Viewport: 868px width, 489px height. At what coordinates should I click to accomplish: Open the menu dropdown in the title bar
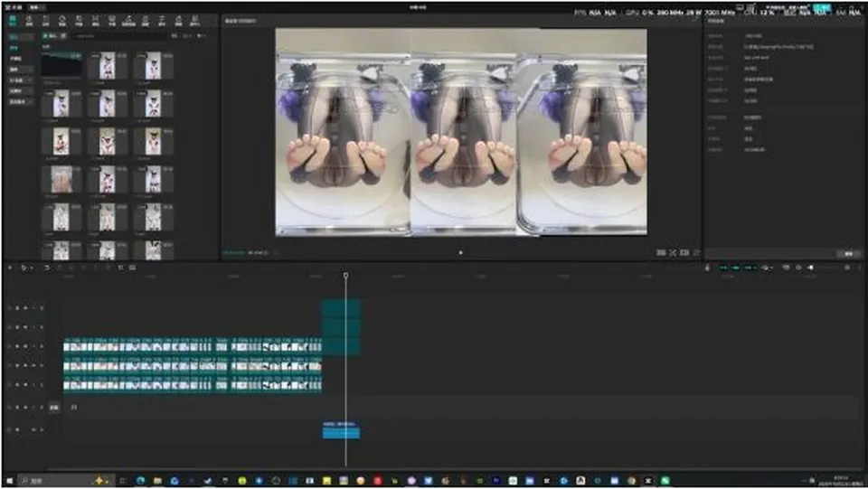(x=36, y=7)
